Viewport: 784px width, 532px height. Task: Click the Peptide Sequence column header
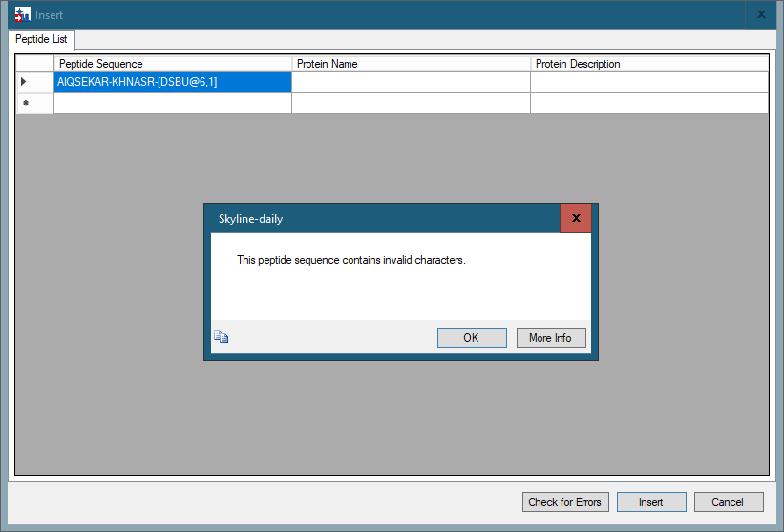(172, 64)
